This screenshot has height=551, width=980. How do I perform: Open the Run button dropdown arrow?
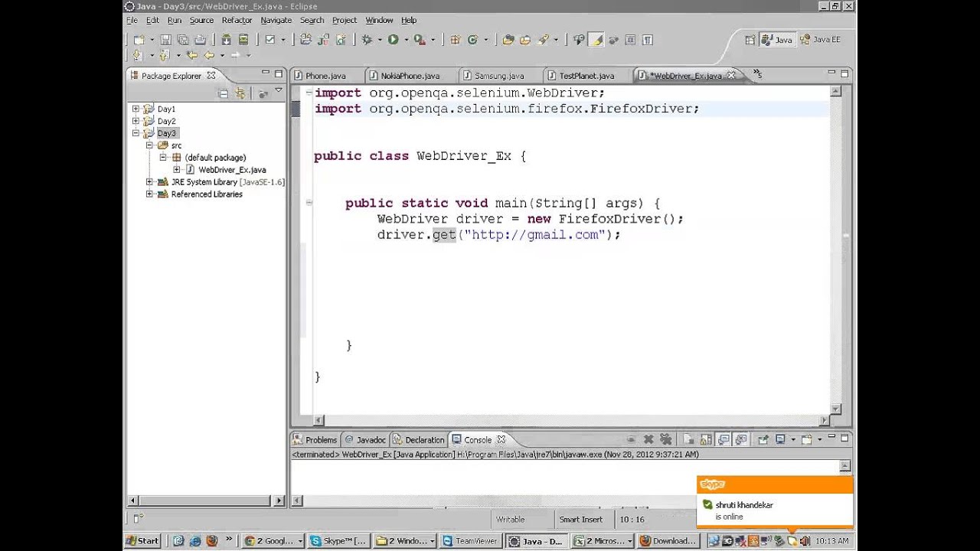406,40
